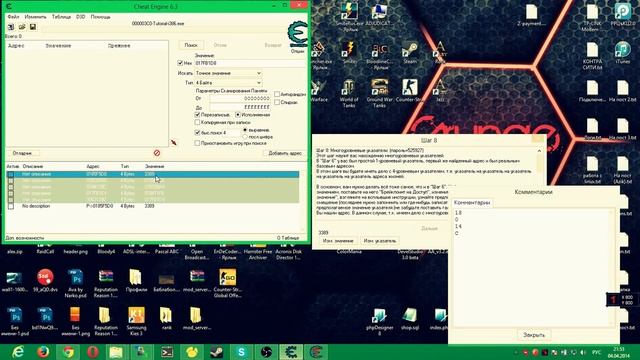
Task: Click Отладчик button
Action: tap(22, 153)
